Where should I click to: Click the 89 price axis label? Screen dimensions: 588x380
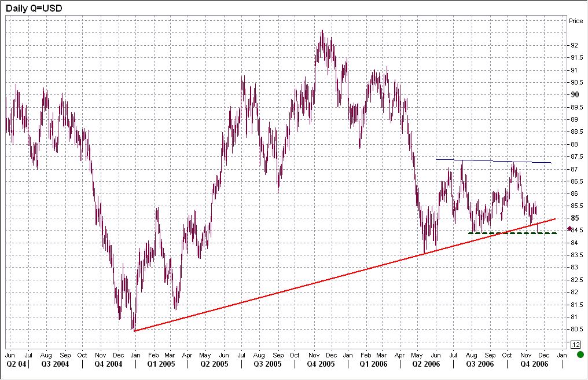[574, 119]
